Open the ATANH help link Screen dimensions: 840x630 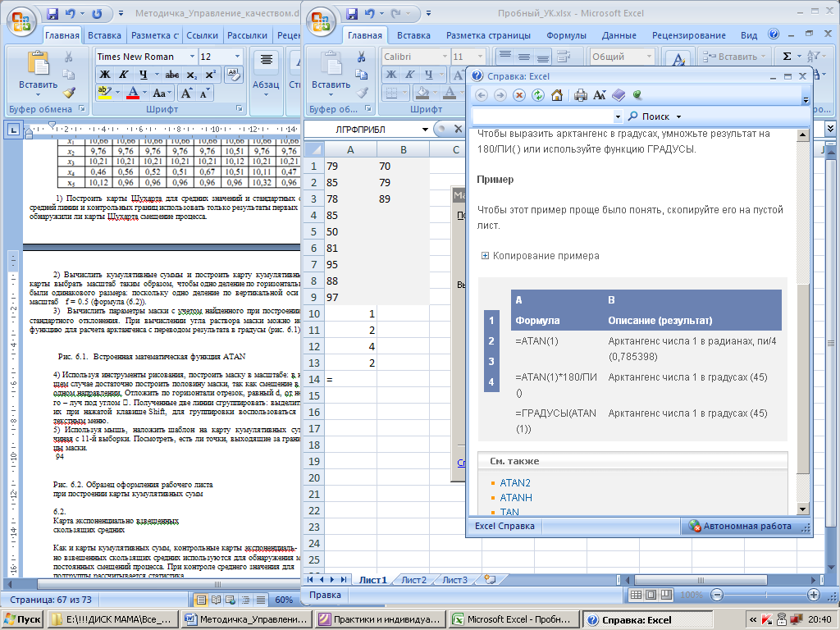click(x=516, y=498)
